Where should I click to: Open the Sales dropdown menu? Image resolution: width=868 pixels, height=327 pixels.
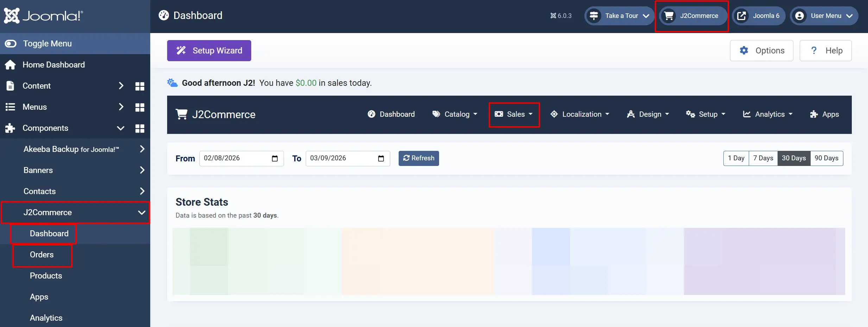(514, 114)
